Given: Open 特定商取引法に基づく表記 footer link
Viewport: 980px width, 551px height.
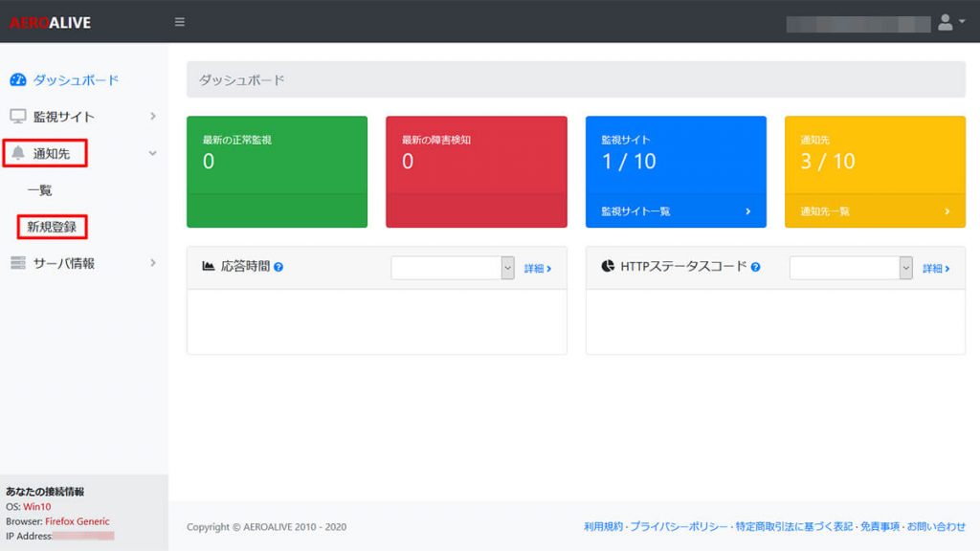Looking at the screenshot, I should [x=793, y=527].
